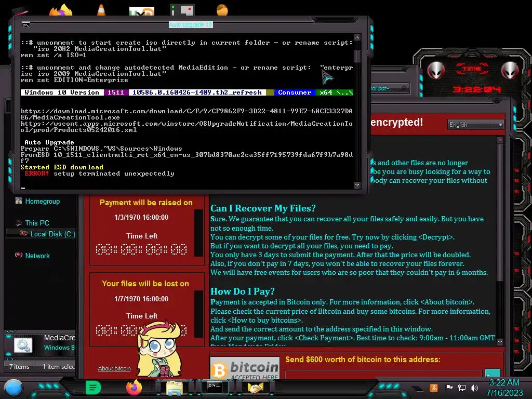Screen dimensions: 532x399
Task: Click the 'encrypted!' banner heading
Action: [396, 122]
